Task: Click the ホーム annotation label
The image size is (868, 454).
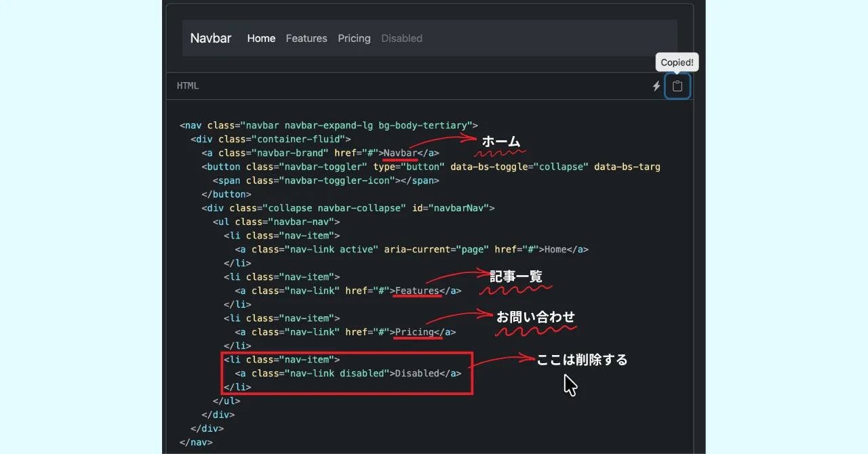Action: coord(500,142)
